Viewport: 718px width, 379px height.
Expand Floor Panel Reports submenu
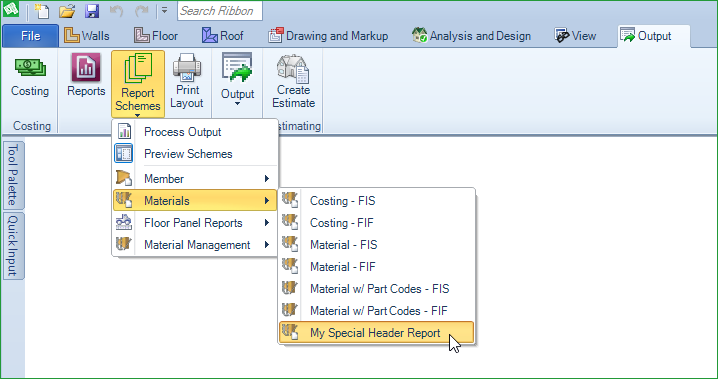coord(195,223)
